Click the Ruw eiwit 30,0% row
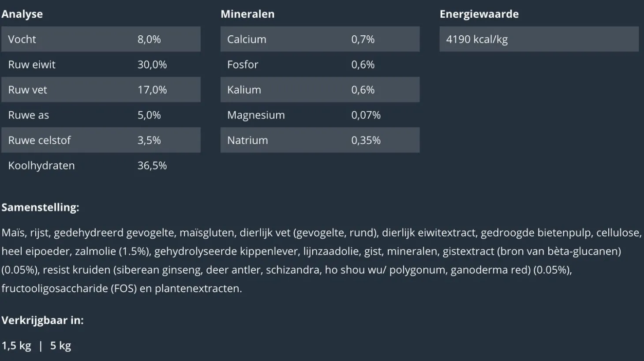This screenshot has height=361, width=644. (101, 64)
